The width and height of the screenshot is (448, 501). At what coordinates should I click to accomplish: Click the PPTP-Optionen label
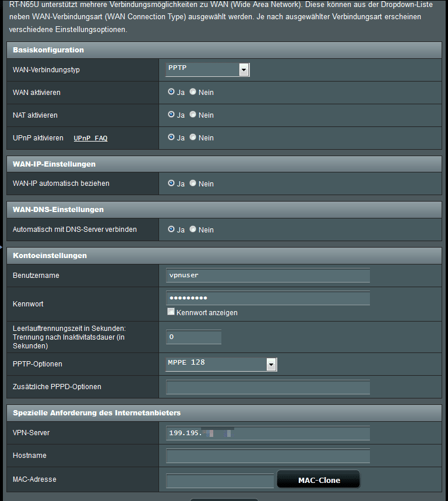[x=37, y=364]
